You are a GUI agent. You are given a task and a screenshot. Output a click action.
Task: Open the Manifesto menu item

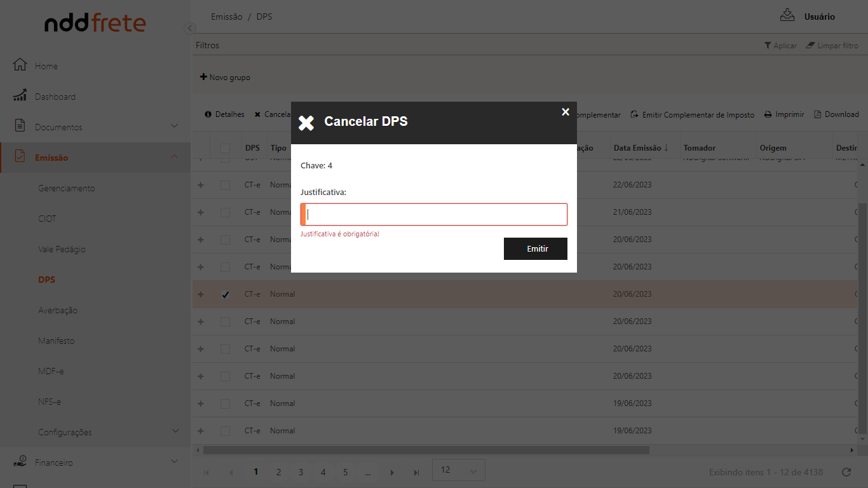[56, 341]
